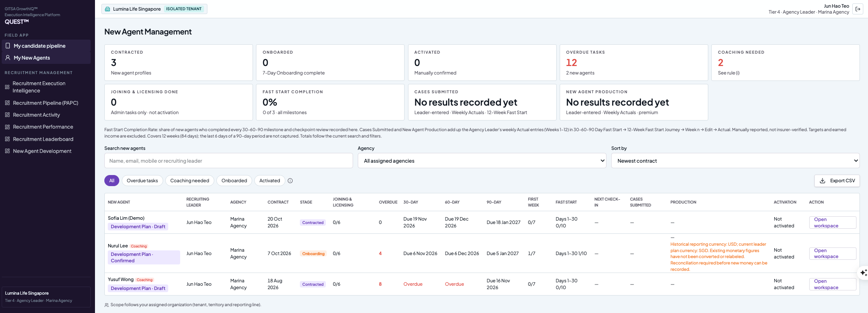This screenshot has height=313, width=868.
Task: Click the building icon beside Lumina Life Singapore
Action: [x=107, y=9]
